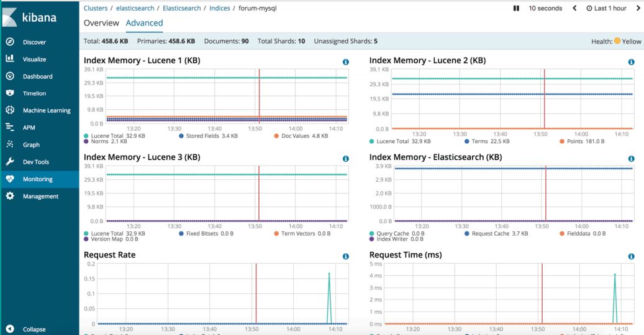644x335 pixels.
Task: Go to the Clusters breadcrumb link
Action: pos(96,8)
